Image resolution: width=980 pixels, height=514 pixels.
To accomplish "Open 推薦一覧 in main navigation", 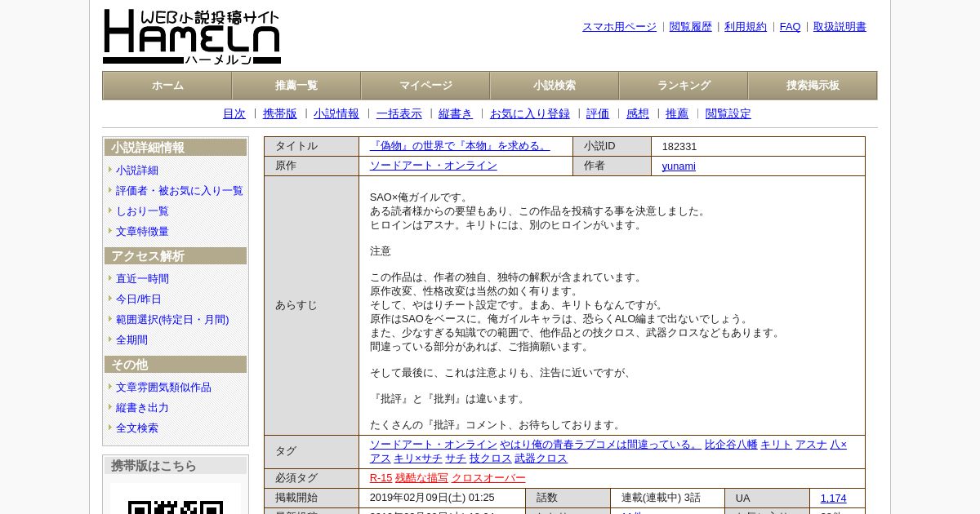I will coord(296,86).
